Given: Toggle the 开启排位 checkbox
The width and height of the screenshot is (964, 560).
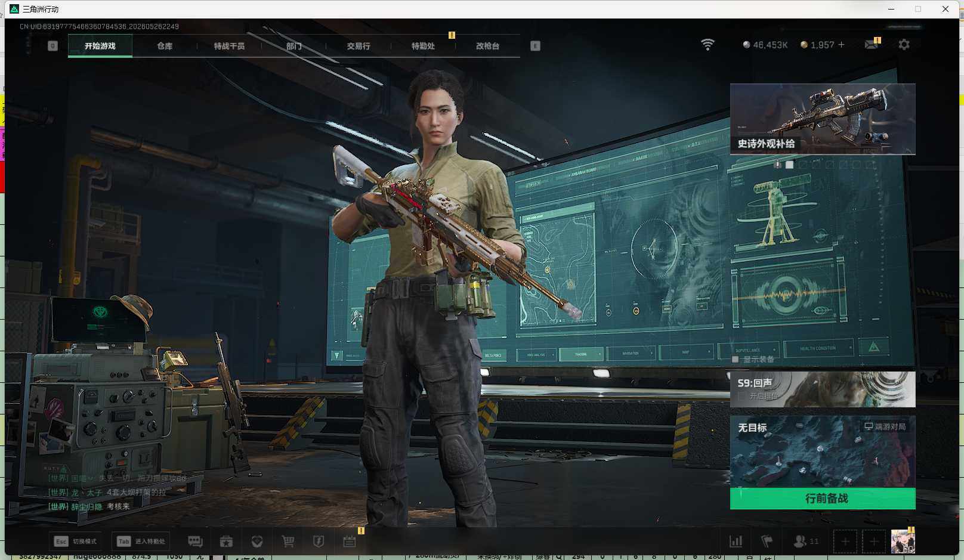Looking at the screenshot, I should (x=741, y=396).
